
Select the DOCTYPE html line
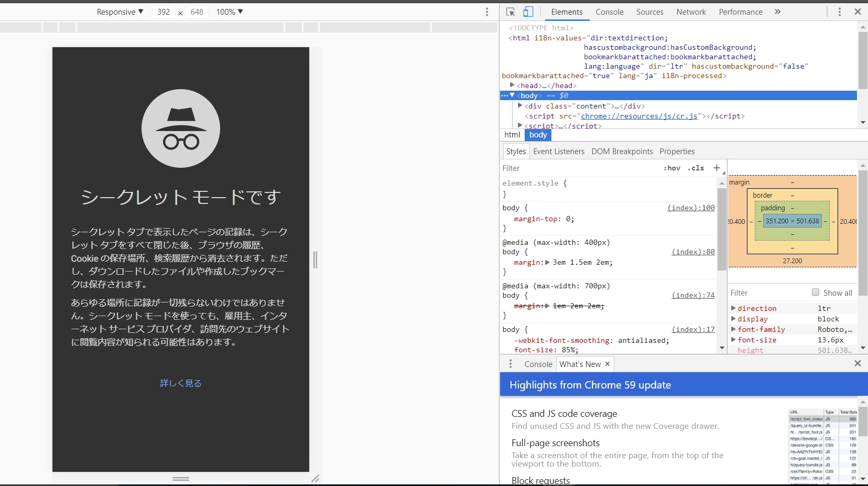541,28
